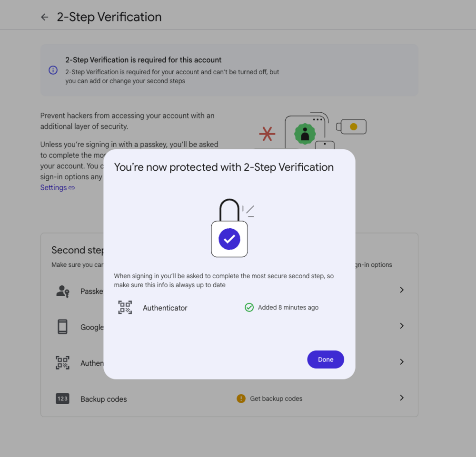Image resolution: width=476 pixels, height=457 pixels.
Task: Click the Authenticator QR icon in the list
Action: 62,363
